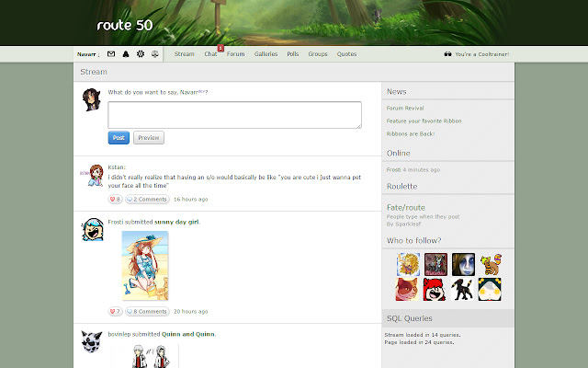Open the 8 Comments on Frosti's submission
Image resolution: width=588 pixels, height=368 pixels.
click(147, 312)
